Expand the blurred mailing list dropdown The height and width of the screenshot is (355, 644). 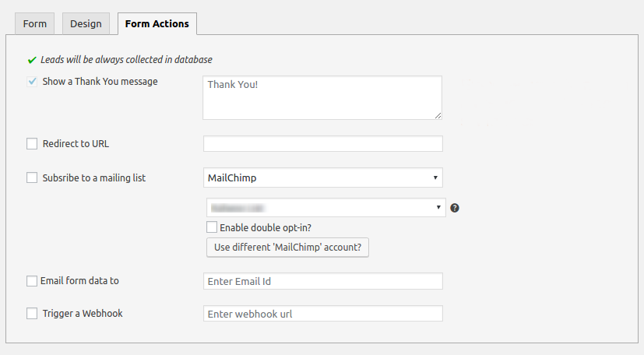pos(326,208)
